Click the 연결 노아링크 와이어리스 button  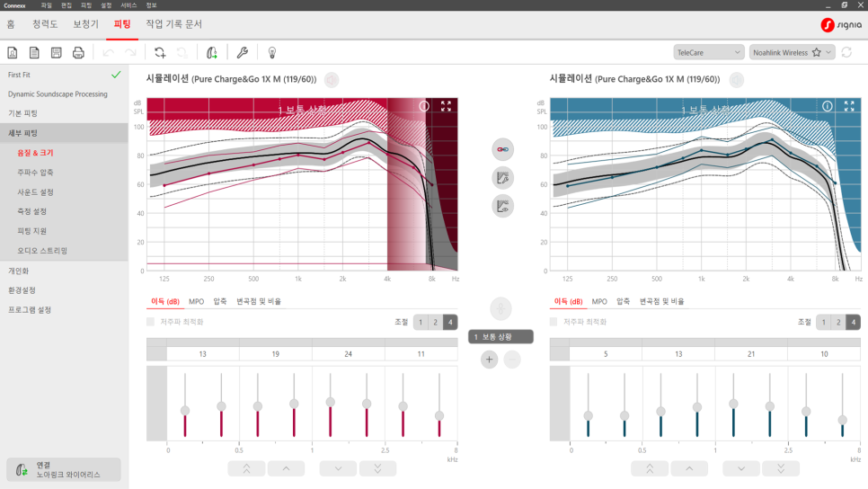(x=64, y=469)
